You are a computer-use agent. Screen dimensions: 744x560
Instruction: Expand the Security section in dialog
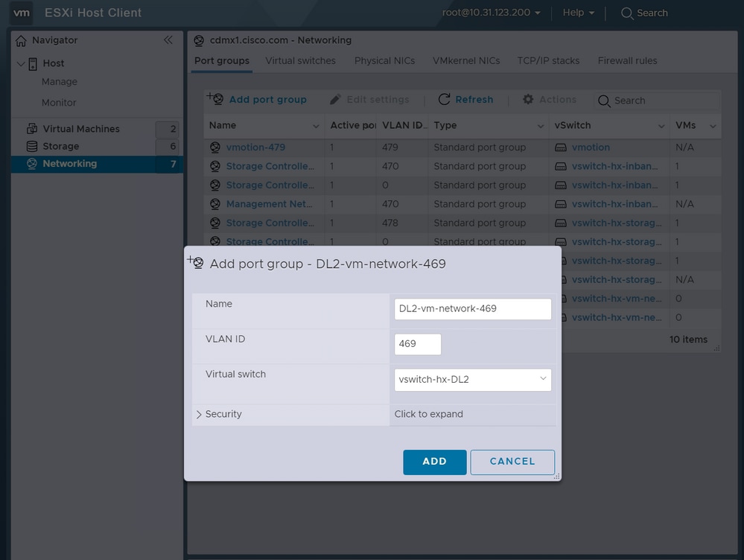[199, 414]
